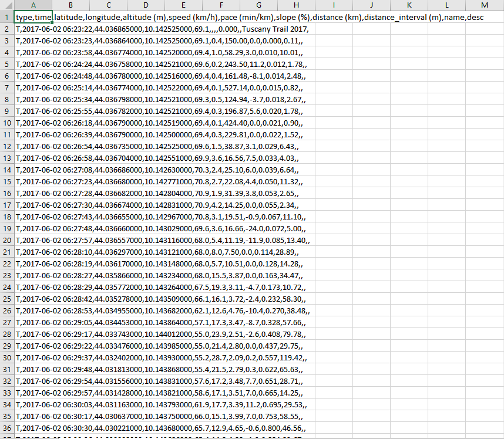Click the row timestamped 06:29:05
This screenshot has width=504, height=439.
(x=161, y=322)
